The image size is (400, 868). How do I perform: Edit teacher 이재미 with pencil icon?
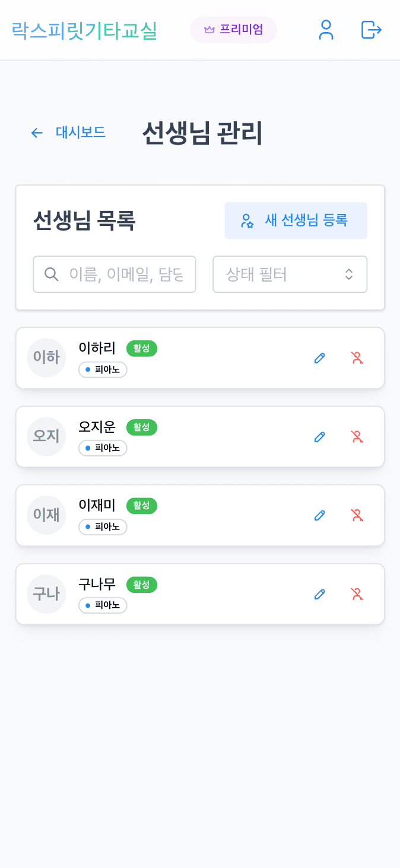(319, 515)
